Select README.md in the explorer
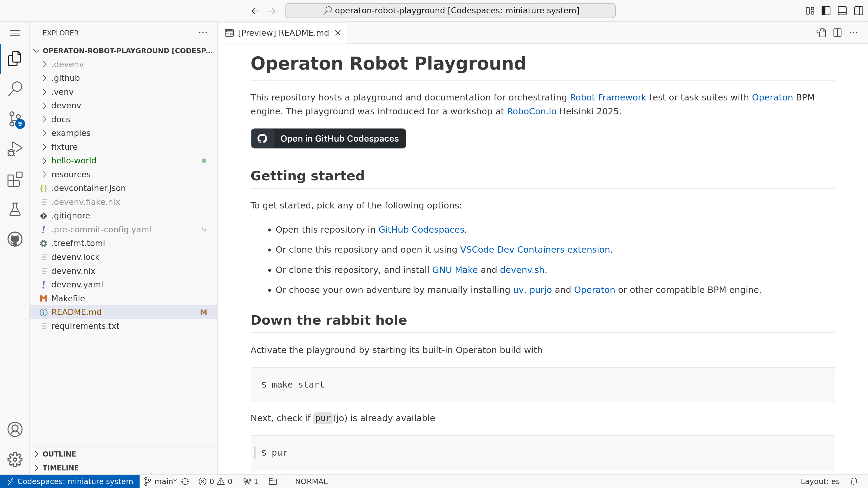The height and width of the screenshot is (488, 868). point(124,312)
